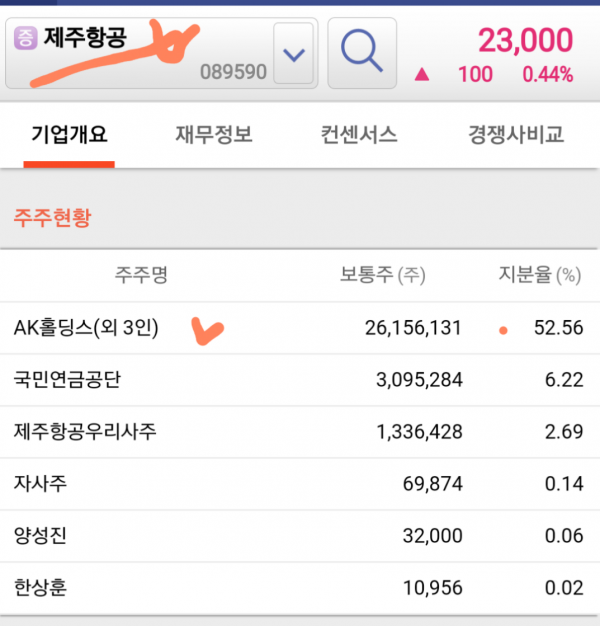Open the stock search magnifier icon
Viewport: 600px width, 626px height.
pos(362,53)
